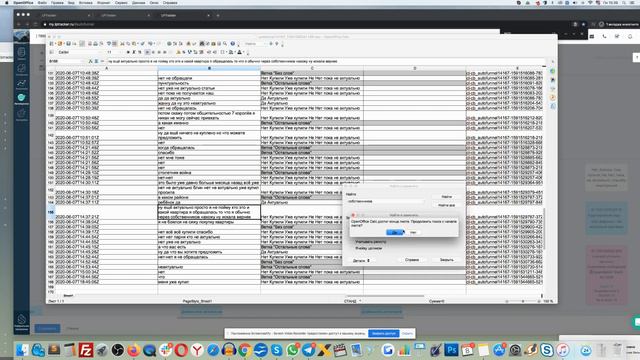This screenshot has height=360, width=640.
Task: Click the Background color icon
Action: [x=231, y=52]
